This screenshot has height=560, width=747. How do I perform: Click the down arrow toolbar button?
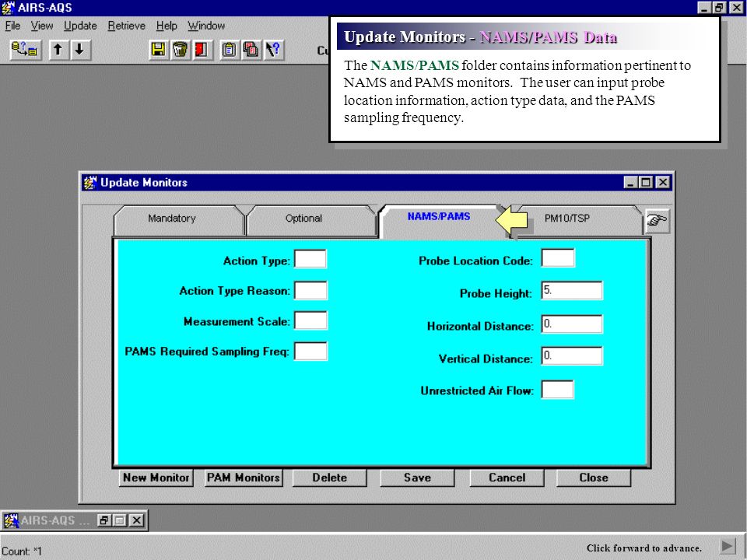[x=79, y=50]
